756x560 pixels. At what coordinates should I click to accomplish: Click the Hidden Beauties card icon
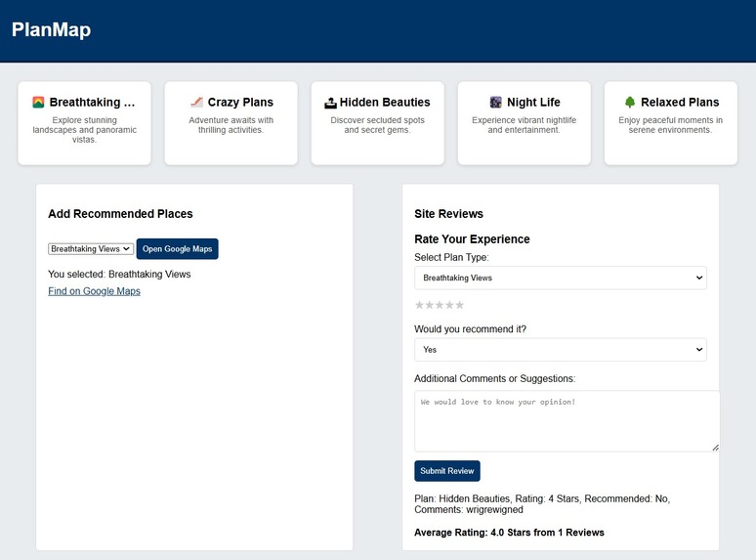coord(330,103)
